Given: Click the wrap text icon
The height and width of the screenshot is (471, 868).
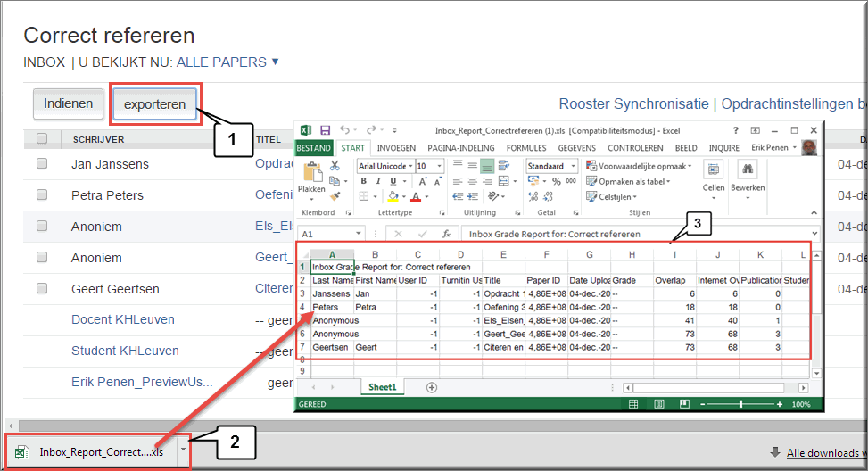Looking at the screenshot, I should click(x=503, y=166).
